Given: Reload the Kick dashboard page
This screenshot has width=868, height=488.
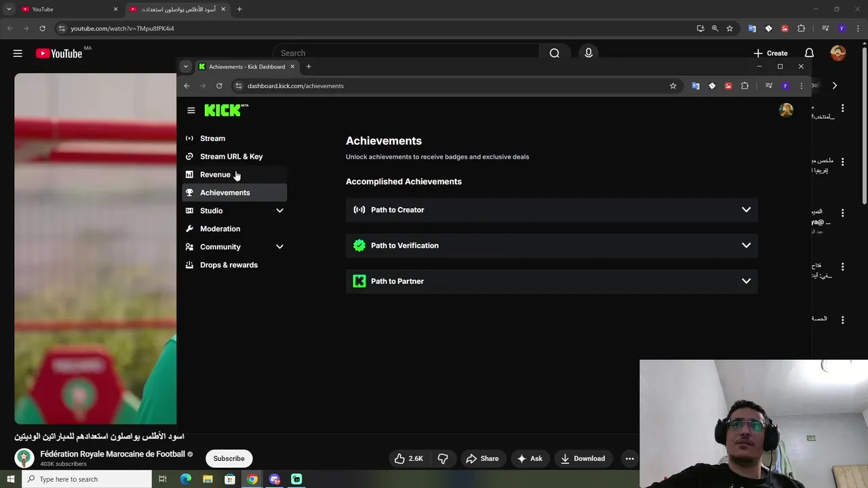Looking at the screenshot, I should click(219, 86).
